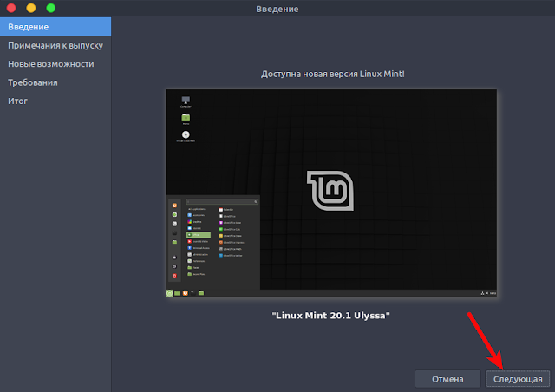Click the Отмена button

point(447,379)
